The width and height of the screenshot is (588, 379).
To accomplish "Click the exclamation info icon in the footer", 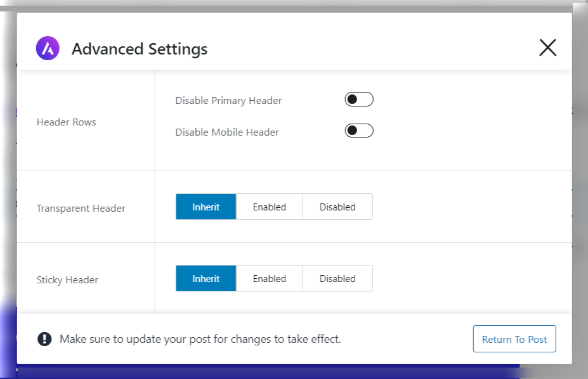I will click(x=44, y=338).
